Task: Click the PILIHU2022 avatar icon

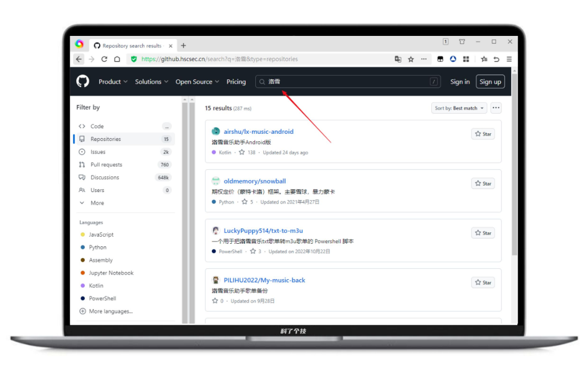Action: coord(216,280)
